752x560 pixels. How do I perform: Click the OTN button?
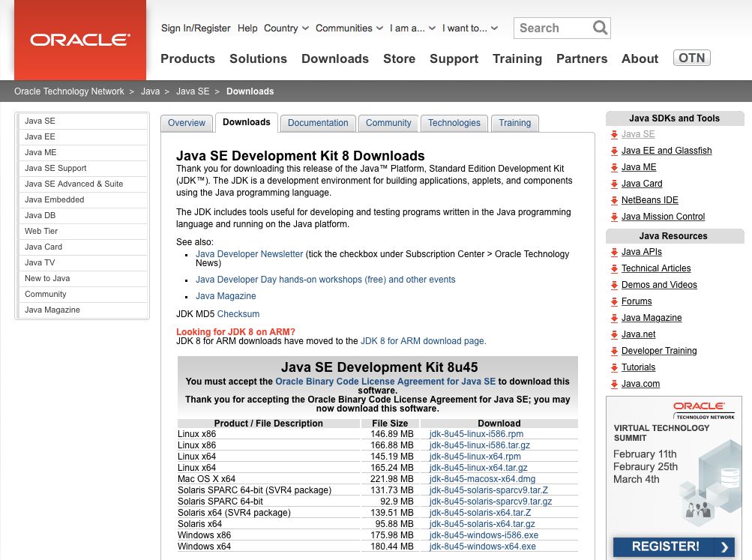pos(691,58)
